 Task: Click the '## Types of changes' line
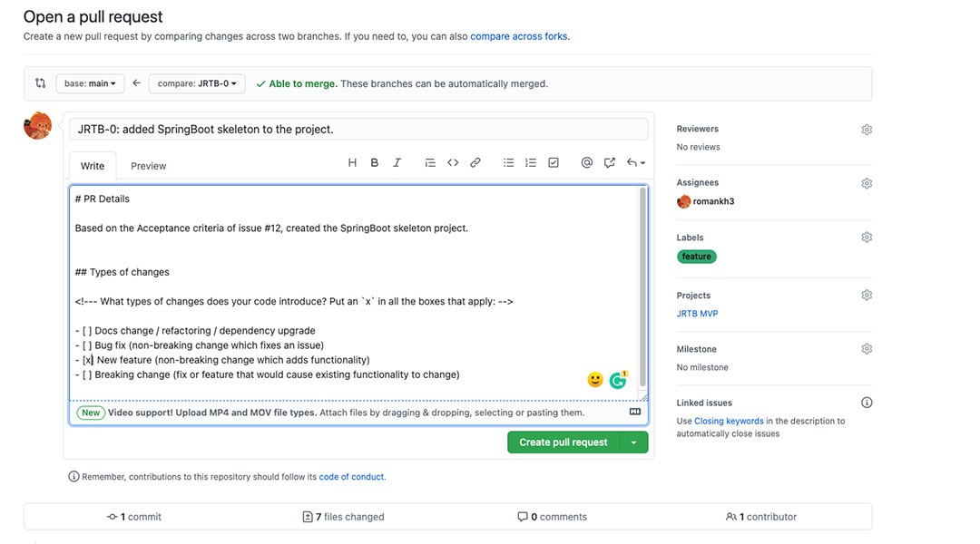pyautogui.click(x=122, y=272)
